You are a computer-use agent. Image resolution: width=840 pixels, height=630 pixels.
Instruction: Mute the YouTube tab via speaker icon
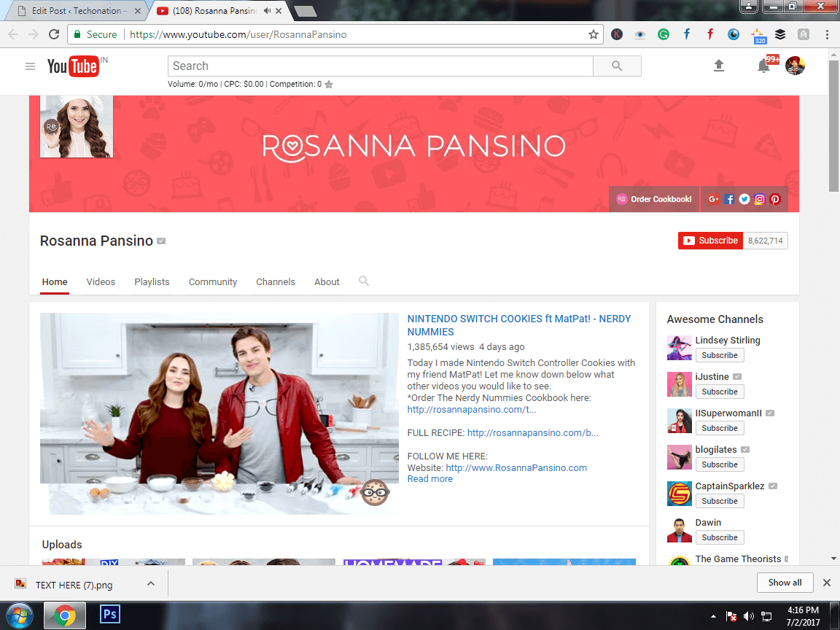click(267, 11)
